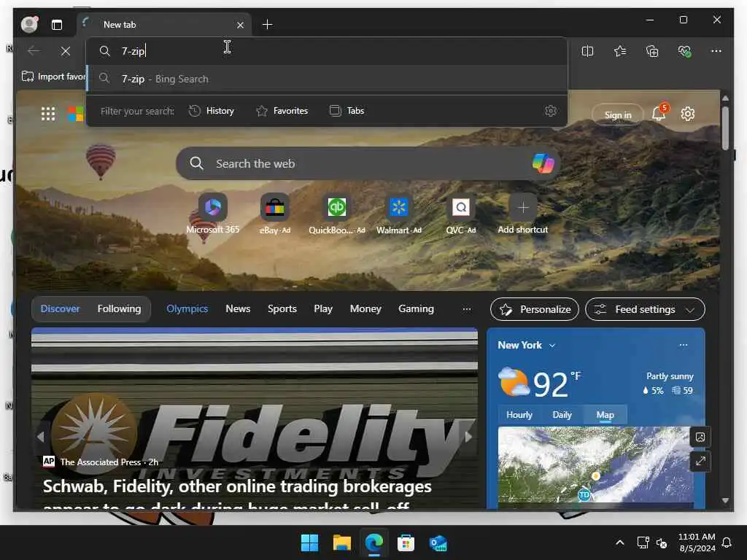The image size is (747, 560).
Task: Open the Walmart shortcut tile
Action: (x=399, y=214)
